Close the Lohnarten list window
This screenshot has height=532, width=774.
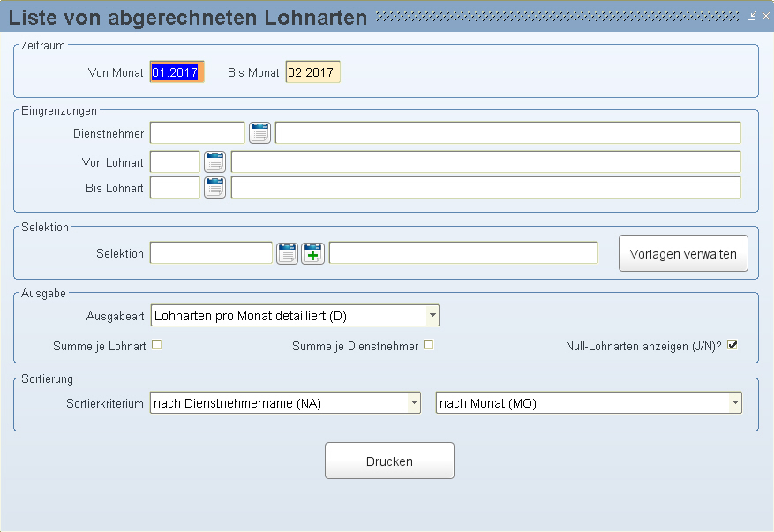tap(764, 16)
